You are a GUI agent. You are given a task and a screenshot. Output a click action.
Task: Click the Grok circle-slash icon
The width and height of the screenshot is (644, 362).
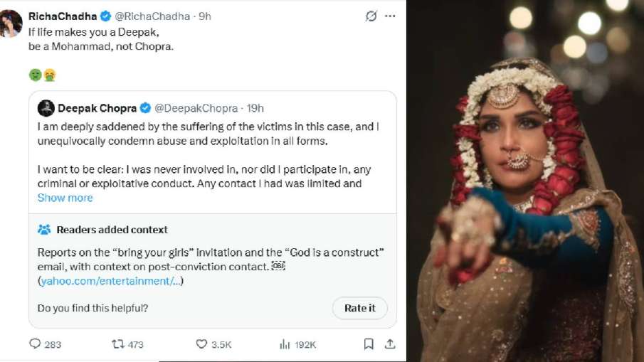coord(371,16)
